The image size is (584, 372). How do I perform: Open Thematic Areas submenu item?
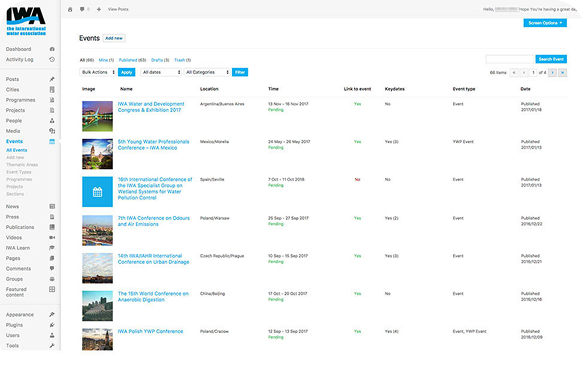pyautogui.click(x=22, y=165)
